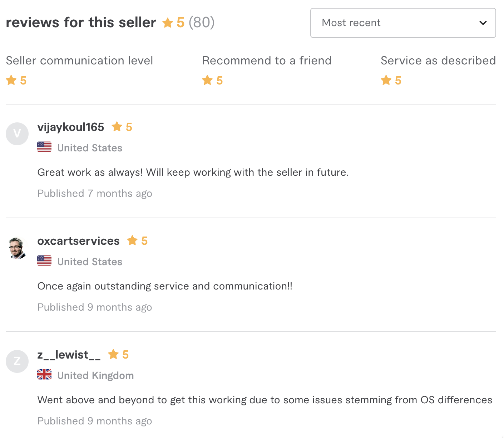Open vijaykoul165's profile by clicking the username

coord(70,127)
